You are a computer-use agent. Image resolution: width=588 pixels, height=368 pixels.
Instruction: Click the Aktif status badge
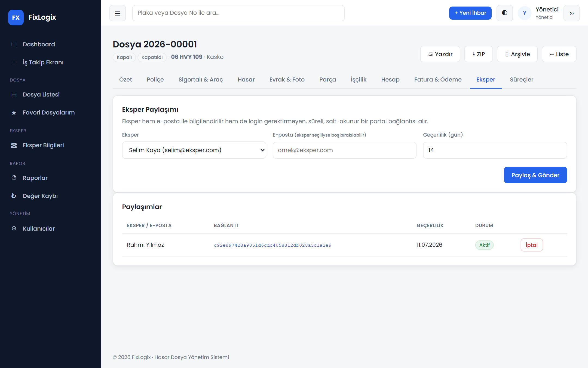point(484,245)
